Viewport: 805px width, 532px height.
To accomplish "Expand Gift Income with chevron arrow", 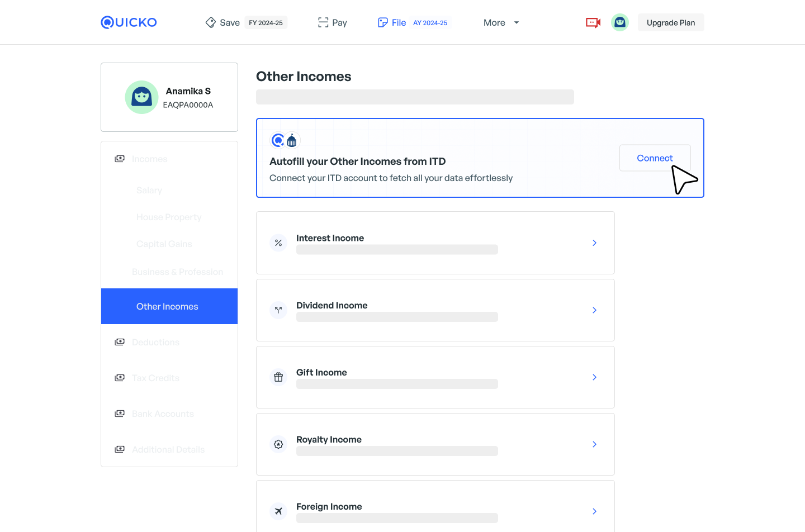I will pyautogui.click(x=594, y=377).
